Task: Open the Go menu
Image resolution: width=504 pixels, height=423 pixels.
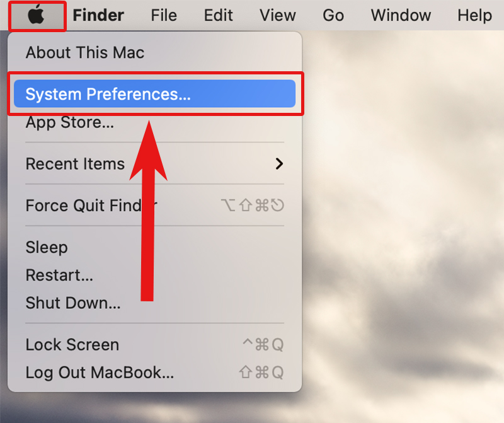Action: pos(333,15)
